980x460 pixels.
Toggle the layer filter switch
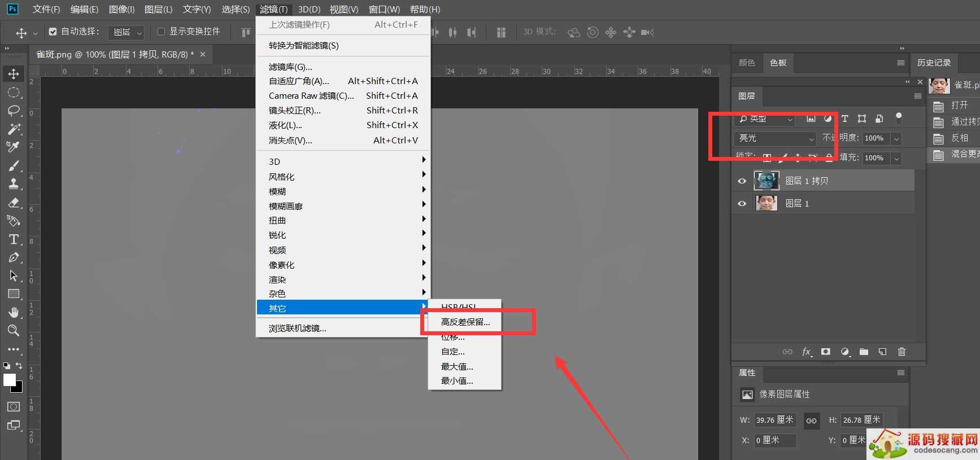click(x=899, y=118)
